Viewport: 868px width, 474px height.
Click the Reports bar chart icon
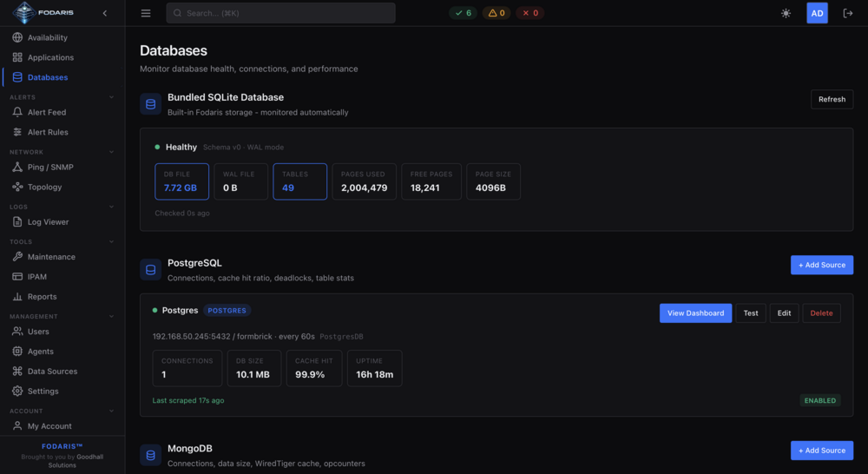coord(17,297)
